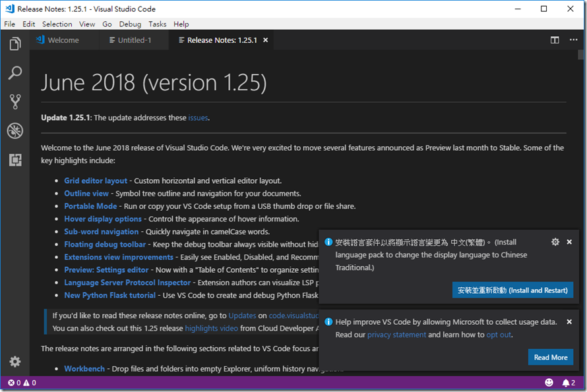Open the Portable Mode link
The width and height of the screenshot is (587, 392).
point(90,206)
